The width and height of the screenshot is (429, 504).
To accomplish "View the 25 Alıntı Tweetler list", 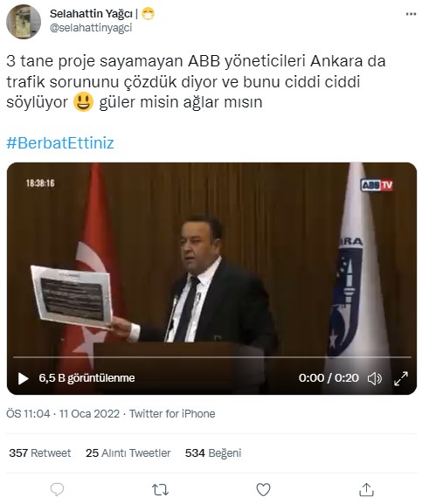I will pos(128,452).
